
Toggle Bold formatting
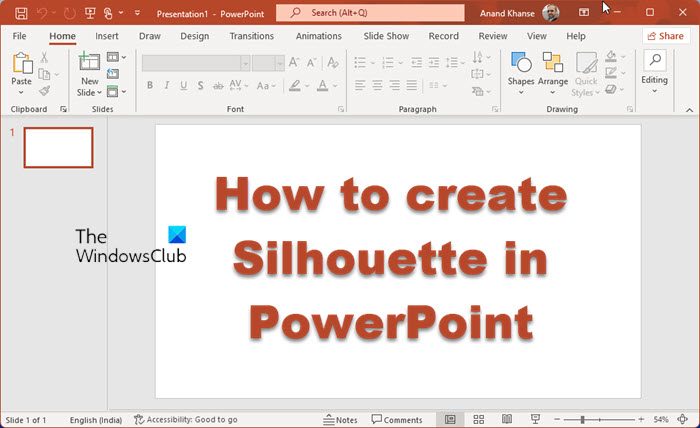point(150,85)
